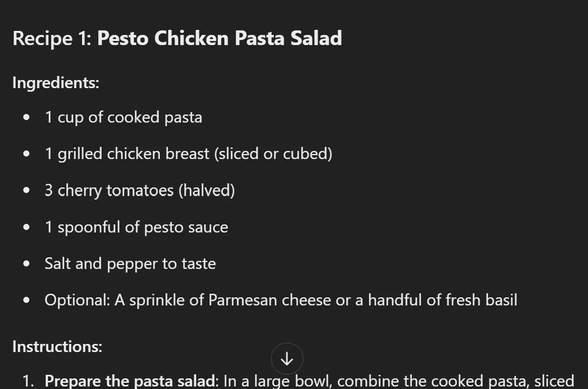Viewport: 588px width, 389px height.
Task: Click the word "Optional:" in the last ingredient
Action: tap(77, 300)
